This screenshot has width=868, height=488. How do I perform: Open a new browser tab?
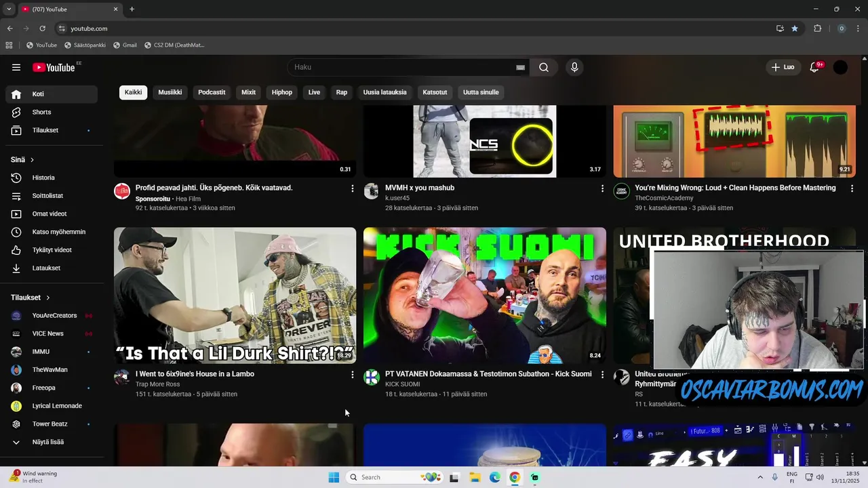click(132, 9)
